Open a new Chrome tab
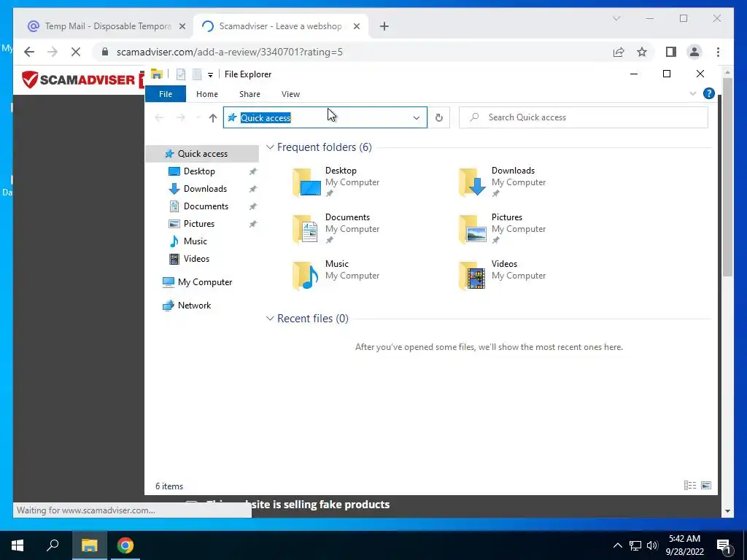747x560 pixels. (x=384, y=27)
